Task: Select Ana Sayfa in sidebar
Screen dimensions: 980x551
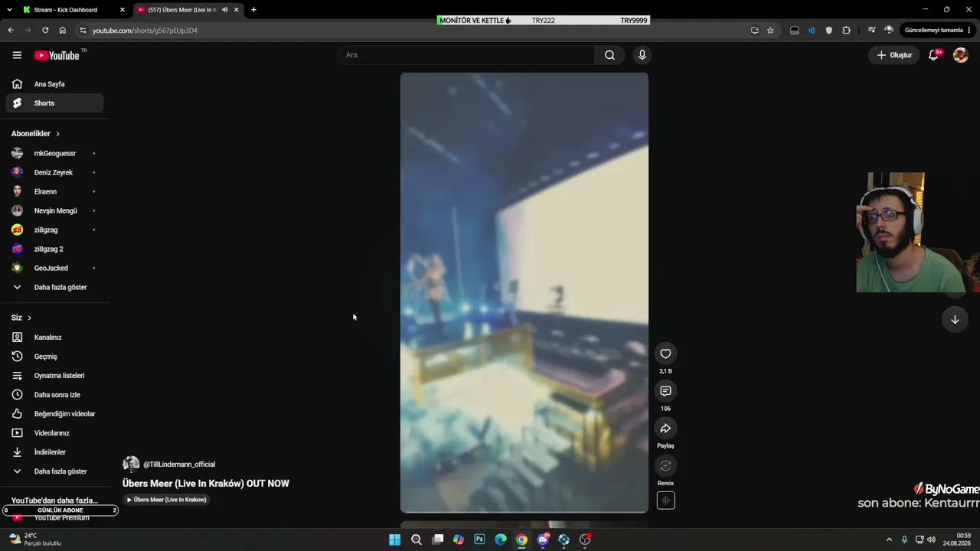Action: (54, 84)
